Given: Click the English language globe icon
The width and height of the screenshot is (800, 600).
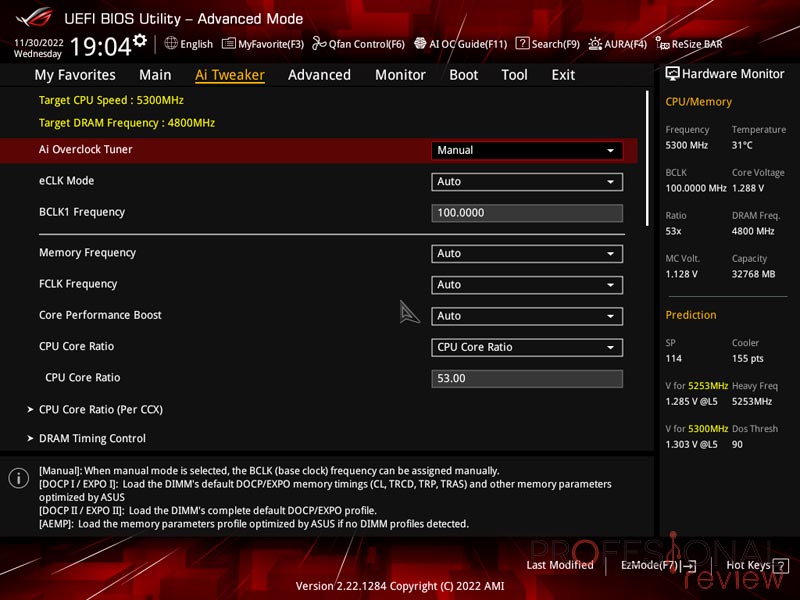Looking at the screenshot, I should [171, 43].
